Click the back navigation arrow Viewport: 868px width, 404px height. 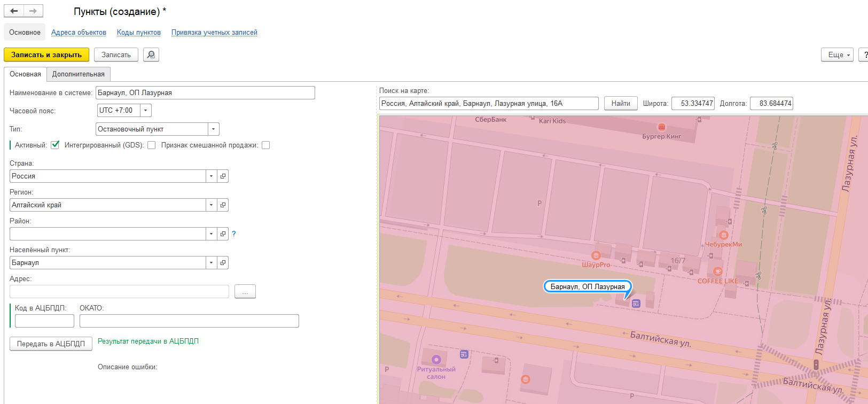click(x=14, y=11)
